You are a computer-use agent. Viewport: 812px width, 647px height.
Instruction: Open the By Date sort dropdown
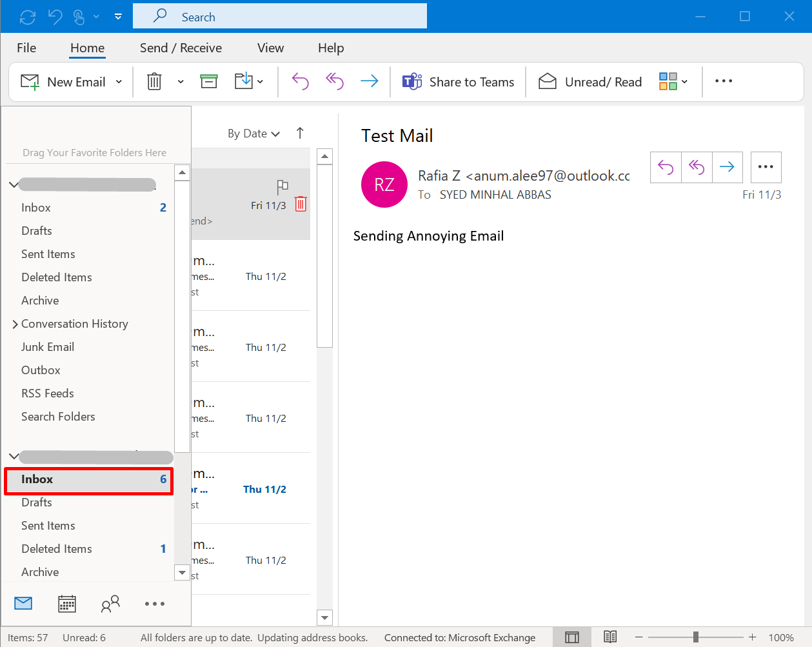(x=254, y=134)
